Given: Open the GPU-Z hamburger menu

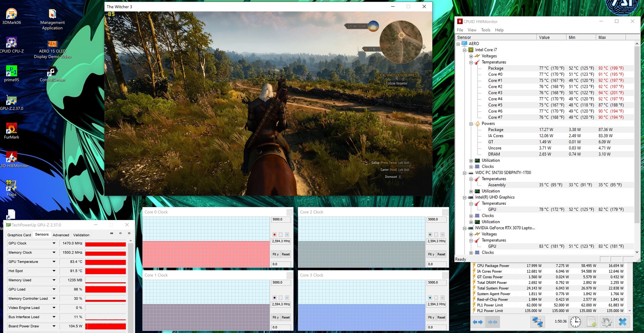Looking at the screenshot, I should pos(129,233).
